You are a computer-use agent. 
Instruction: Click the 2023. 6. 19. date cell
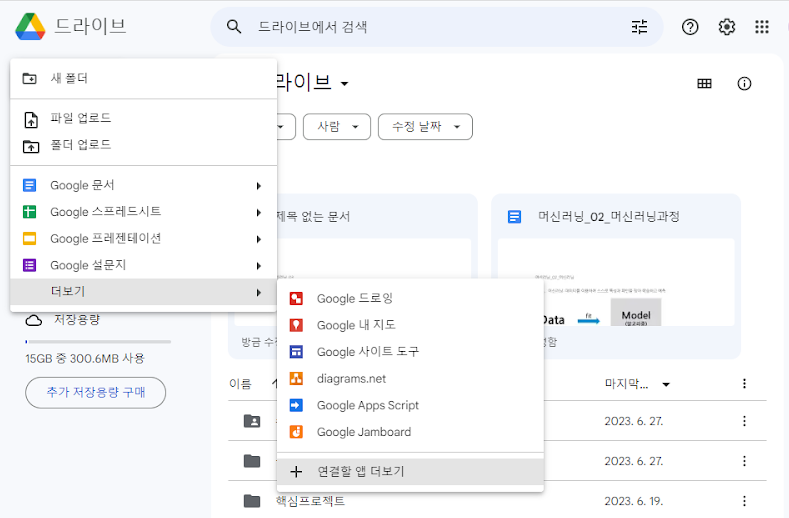pyautogui.click(x=634, y=501)
